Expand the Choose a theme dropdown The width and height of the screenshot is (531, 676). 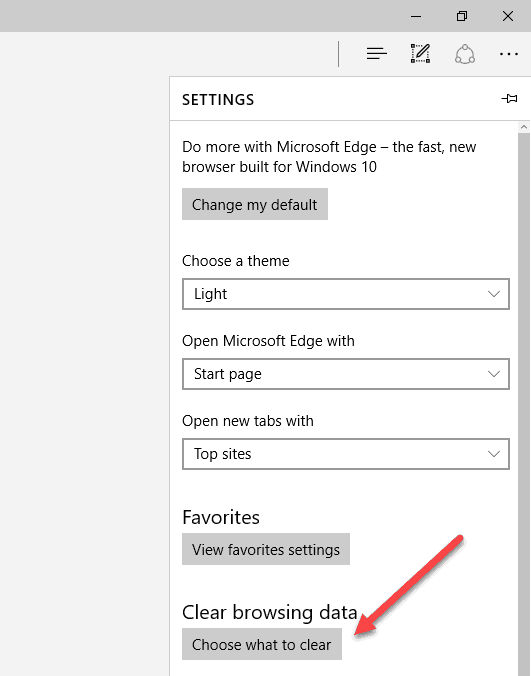(346, 294)
